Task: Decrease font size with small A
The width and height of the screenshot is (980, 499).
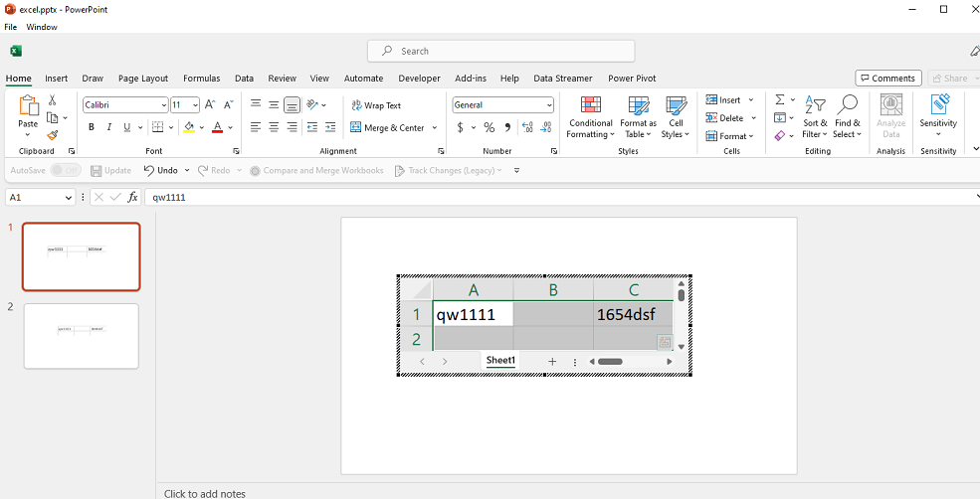Action: click(229, 105)
